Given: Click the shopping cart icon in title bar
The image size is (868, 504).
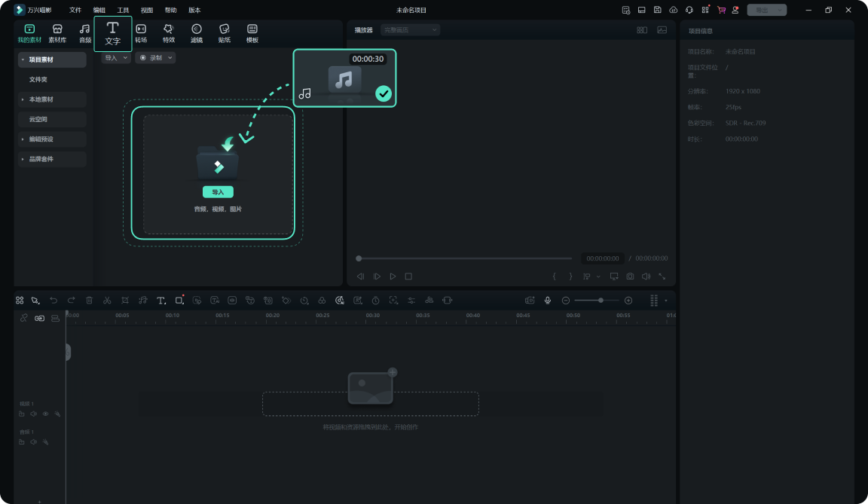Looking at the screenshot, I should click(x=721, y=10).
